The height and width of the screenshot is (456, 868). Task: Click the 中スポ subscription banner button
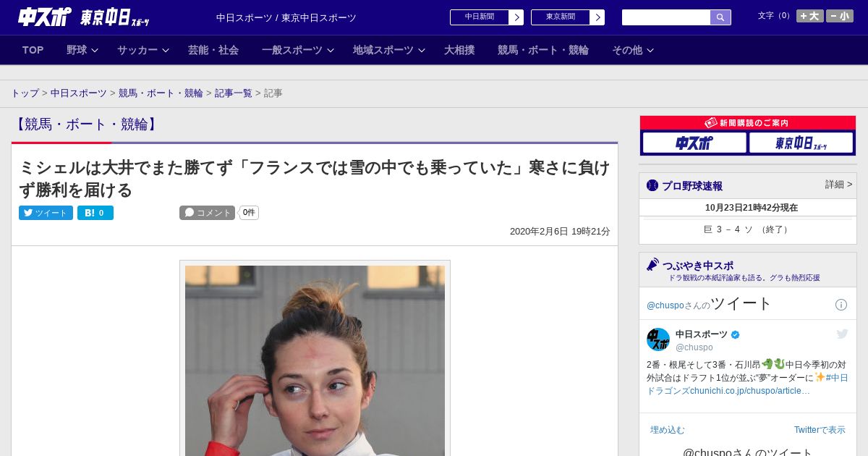pos(694,143)
